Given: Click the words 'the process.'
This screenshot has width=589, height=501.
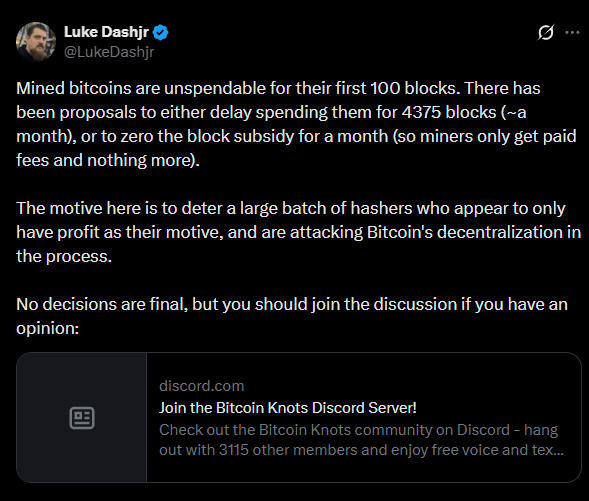Looking at the screenshot, I should point(64,257).
